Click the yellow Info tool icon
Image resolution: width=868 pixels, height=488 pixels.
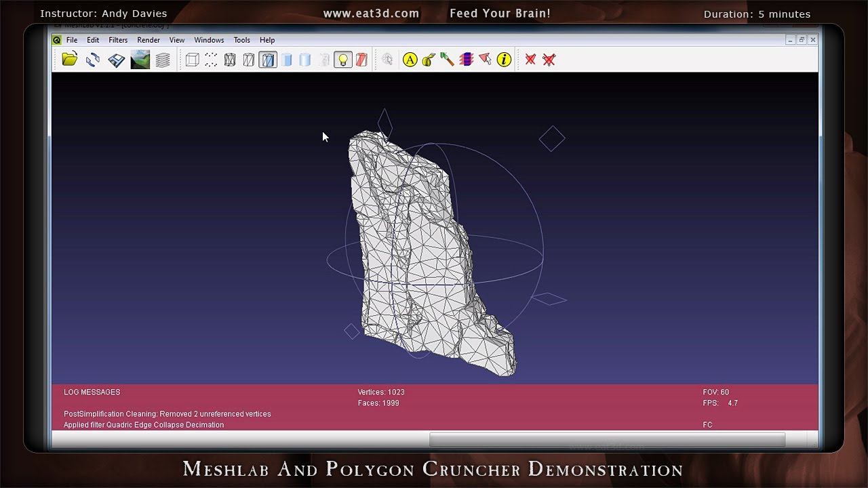tap(504, 60)
